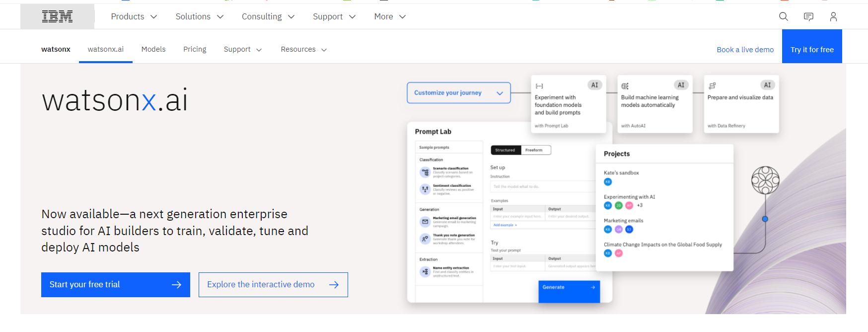Select Climate Change Impacts project

663,245
